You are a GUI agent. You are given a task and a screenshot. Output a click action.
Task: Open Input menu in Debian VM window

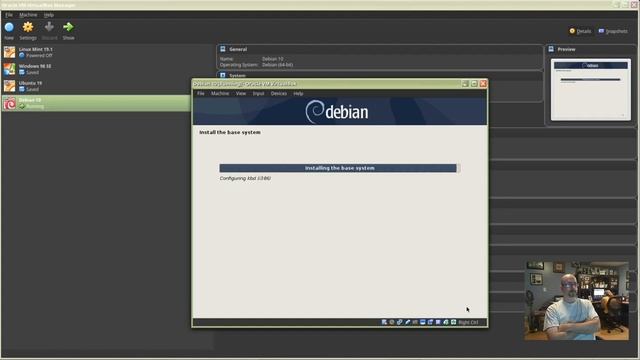[258, 93]
